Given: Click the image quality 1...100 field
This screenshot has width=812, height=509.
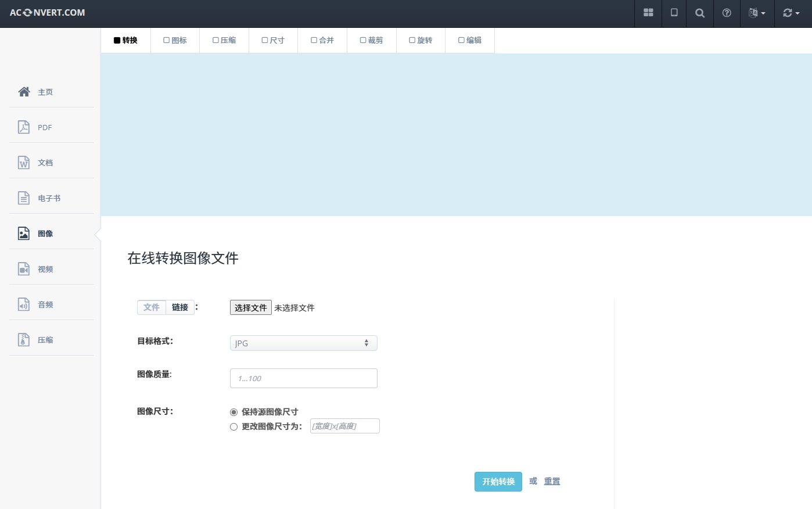Looking at the screenshot, I should point(304,378).
